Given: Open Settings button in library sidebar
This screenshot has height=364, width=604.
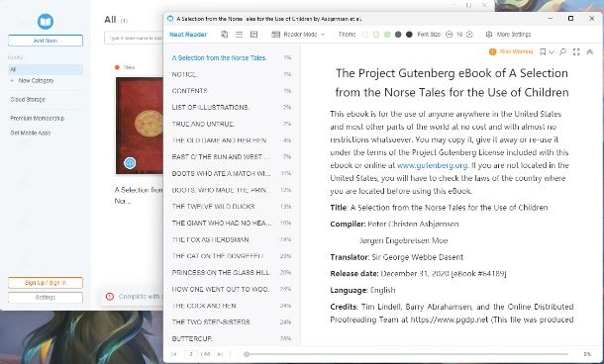Looking at the screenshot, I should [x=46, y=297].
